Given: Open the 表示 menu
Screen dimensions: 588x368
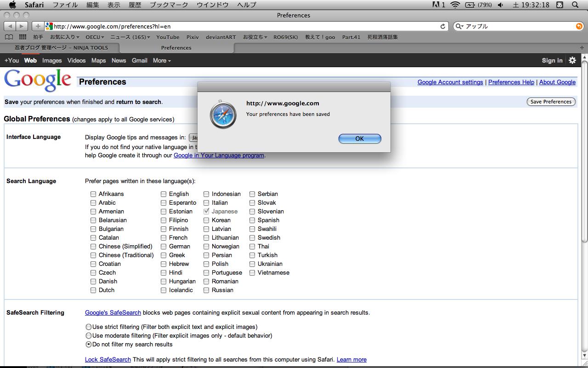Looking at the screenshot, I should point(114,5).
